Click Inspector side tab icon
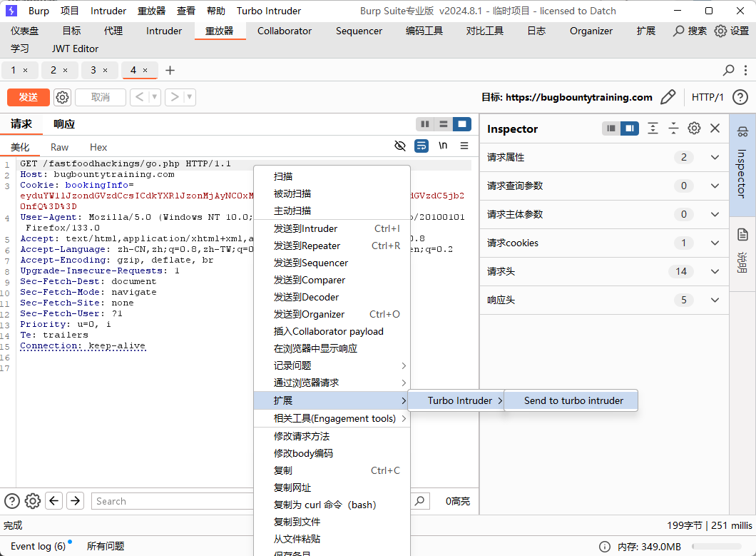756x556 pixels. (742, 131)
